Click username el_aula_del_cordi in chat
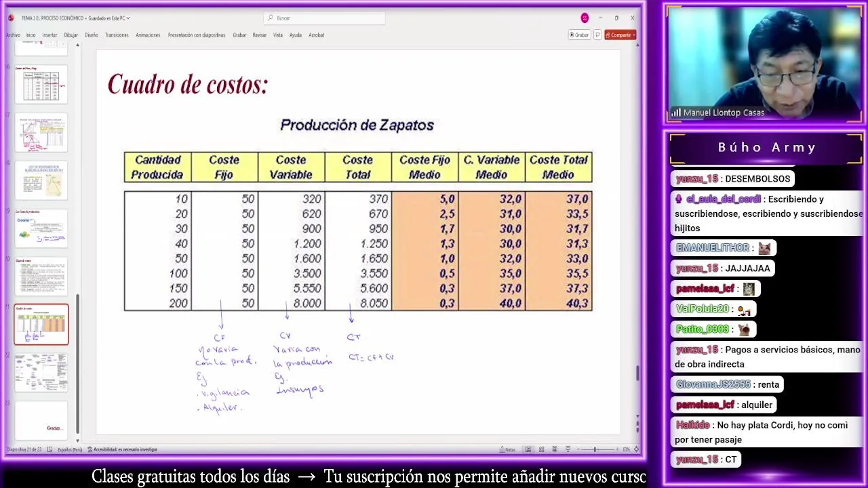Screen dimensions: 868x488 pyautogui.click(x=723, y=199)
